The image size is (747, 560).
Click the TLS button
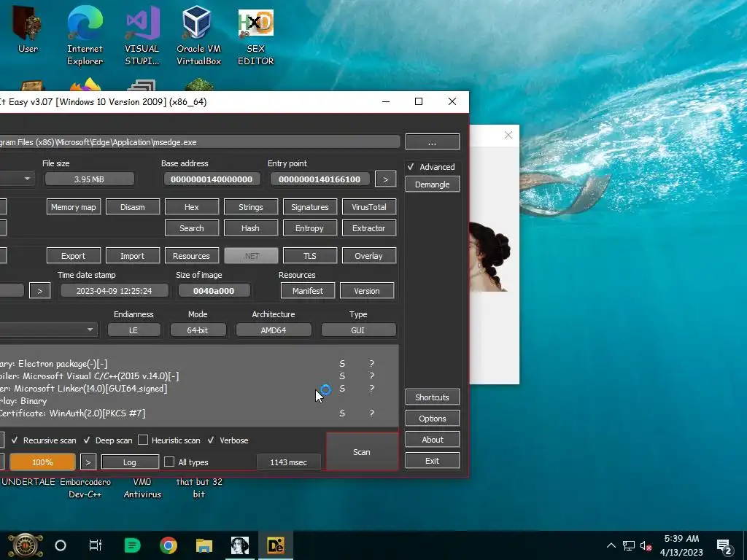tap(309, 256)
